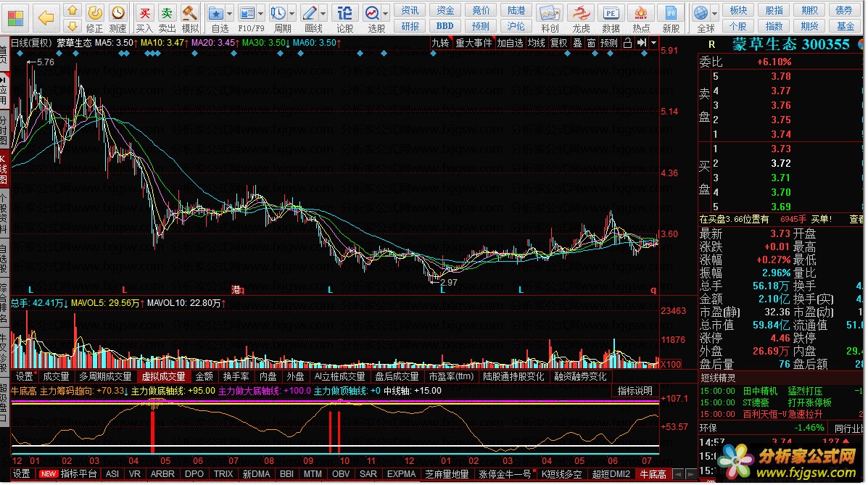The image size is (868, 485).
Task: Select the 融资融券变化 tab
Action: [x=580, y=376]
